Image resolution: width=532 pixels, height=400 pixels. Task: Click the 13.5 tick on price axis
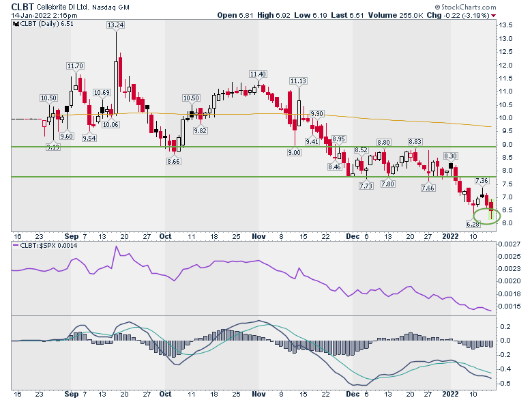tap(505, 25)
